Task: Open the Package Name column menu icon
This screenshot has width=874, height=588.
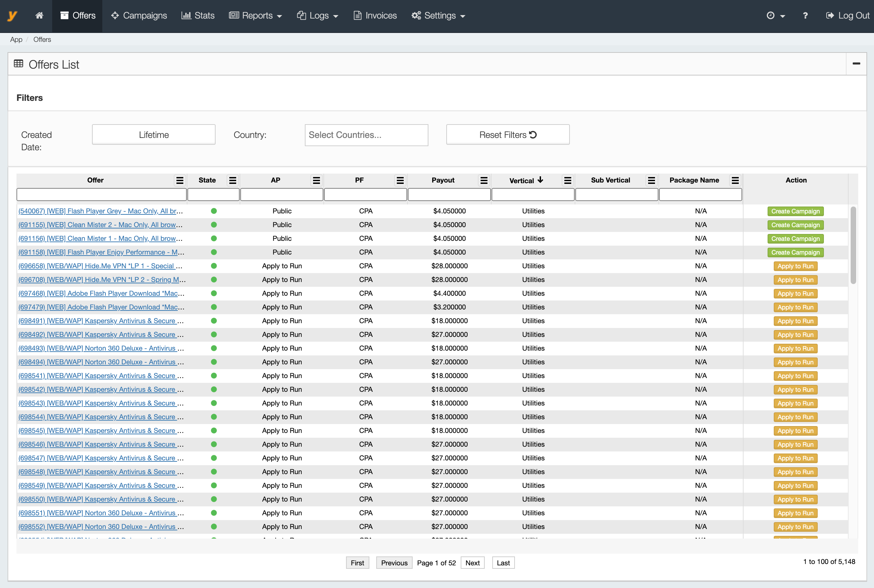Action: [735, 180]
